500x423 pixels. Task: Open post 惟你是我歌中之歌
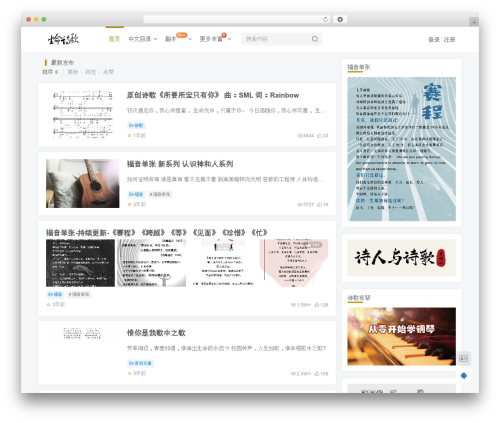click(x=156, y=333)
